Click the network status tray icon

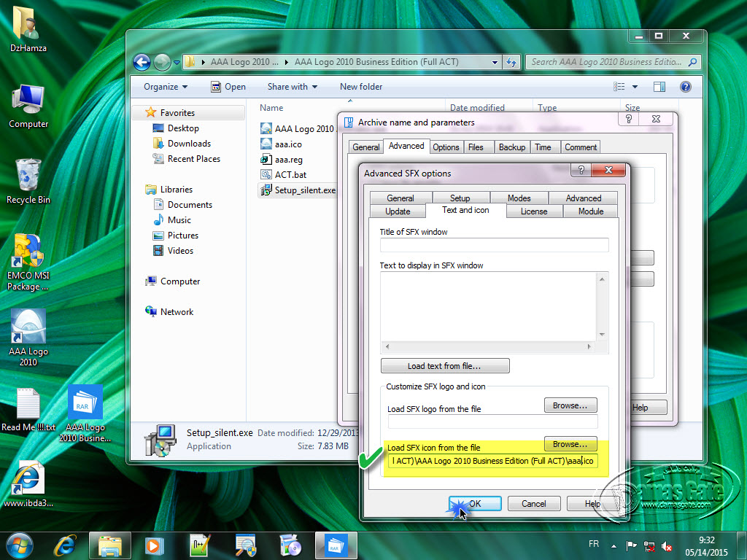click(x=649, y=545)
